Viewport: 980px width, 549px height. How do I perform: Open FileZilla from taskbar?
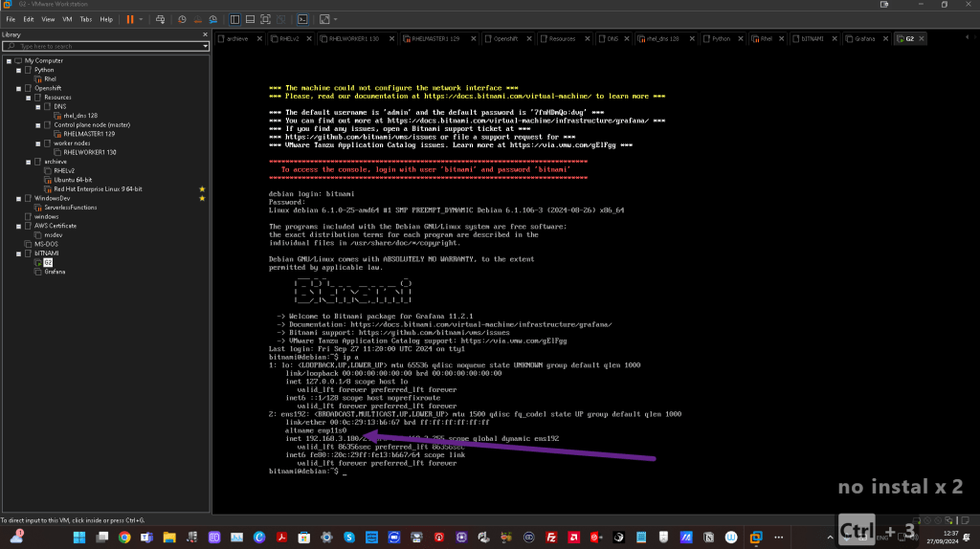pyautogui.click(x=551, y=538)
